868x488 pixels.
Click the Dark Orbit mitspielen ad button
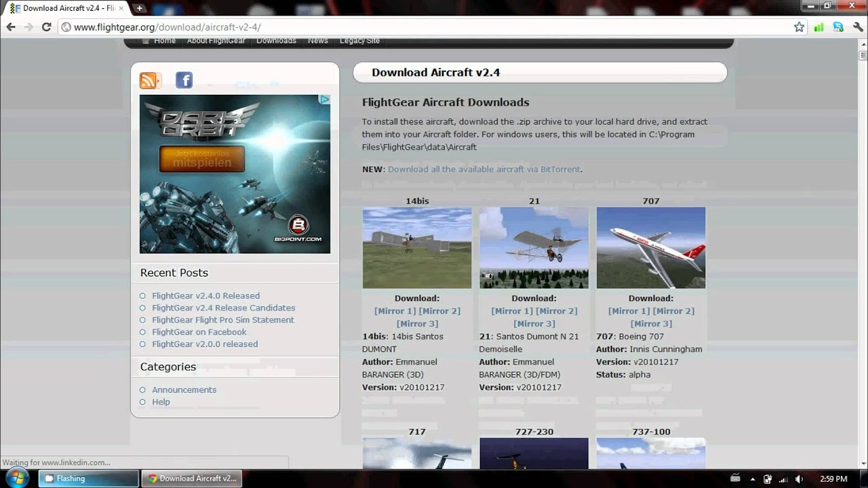pyautogui.click(x=202, y=159)
